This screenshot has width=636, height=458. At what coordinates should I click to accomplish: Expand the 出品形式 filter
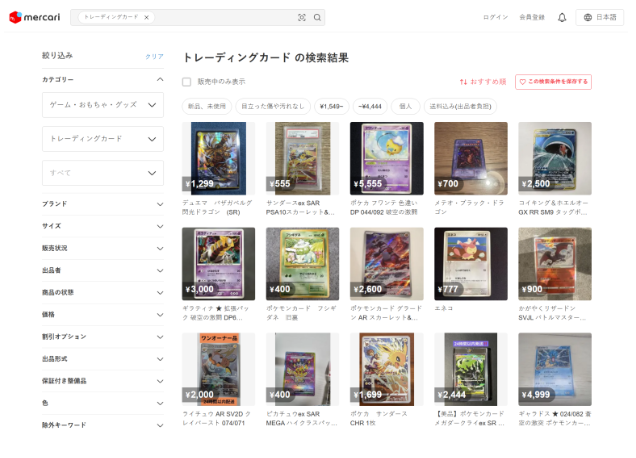point(103,359)
